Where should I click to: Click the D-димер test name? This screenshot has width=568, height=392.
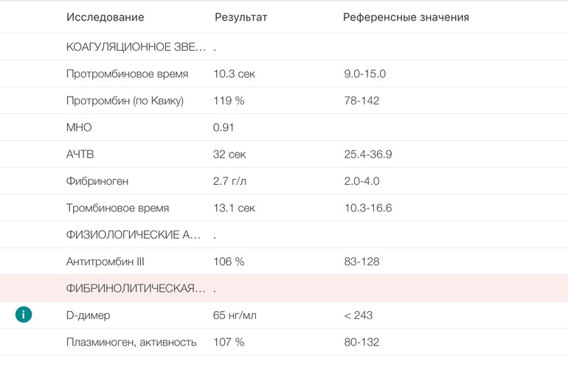(x=89, y=315)
